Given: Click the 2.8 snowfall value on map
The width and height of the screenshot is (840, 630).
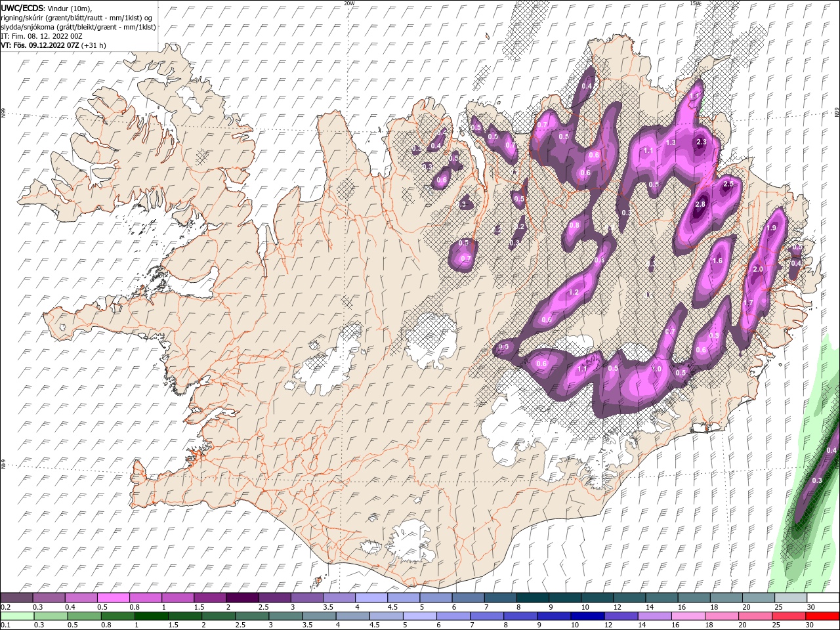Looking at the screenshot, I should [700, 204].
